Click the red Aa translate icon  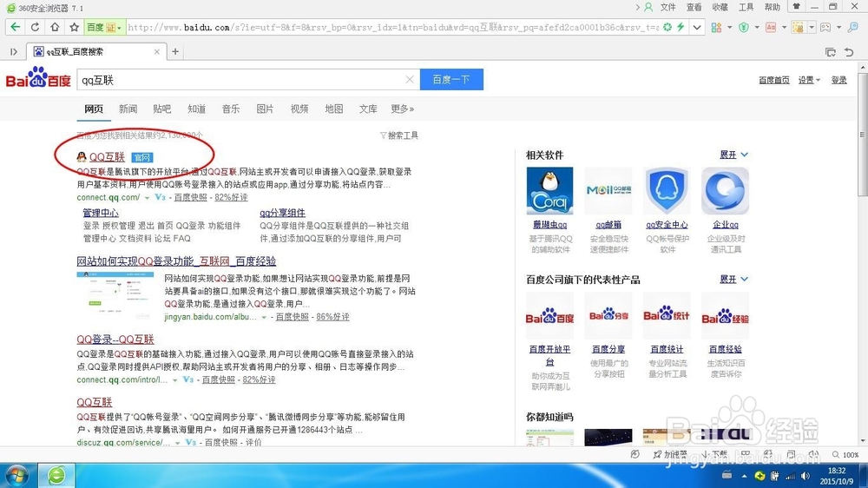tap(771, 27)
